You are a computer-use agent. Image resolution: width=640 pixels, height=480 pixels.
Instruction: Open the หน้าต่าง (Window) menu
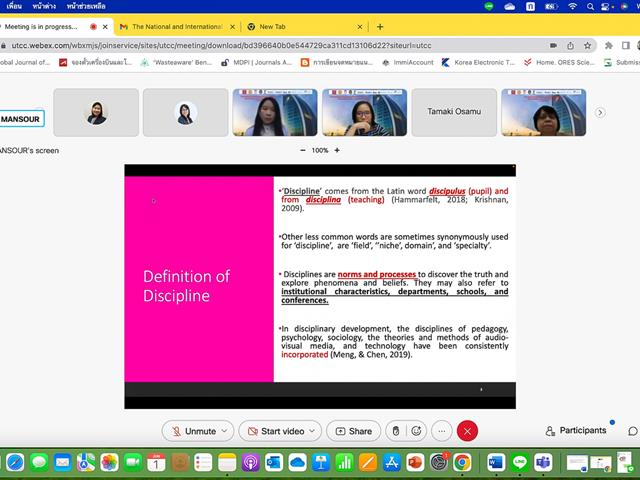click(x=44, y=6)
